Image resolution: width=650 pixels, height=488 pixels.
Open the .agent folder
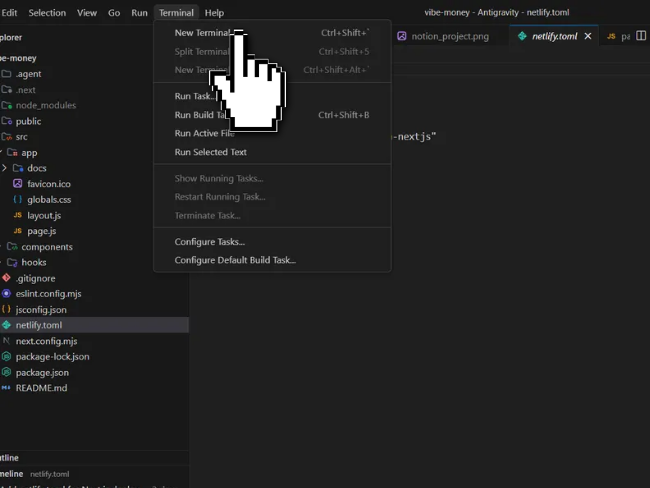tap(94, 74)
